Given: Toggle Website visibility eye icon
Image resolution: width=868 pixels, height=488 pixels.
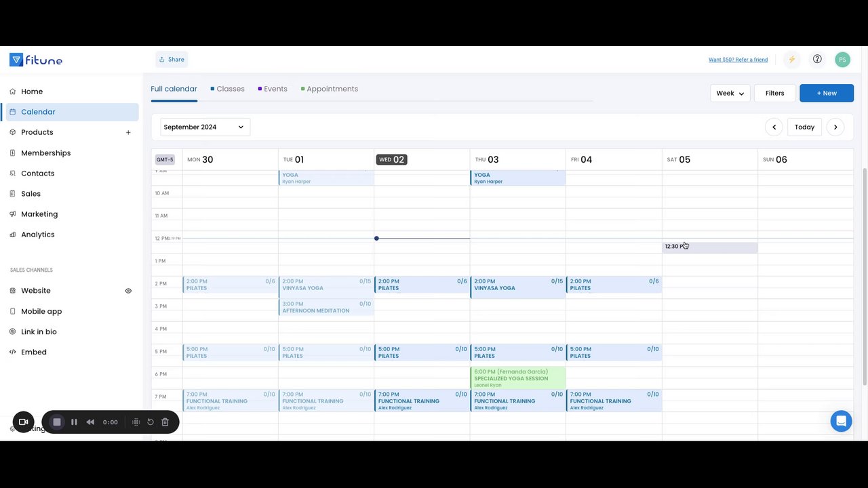Looking at the screenshot, I should (128, 291).
